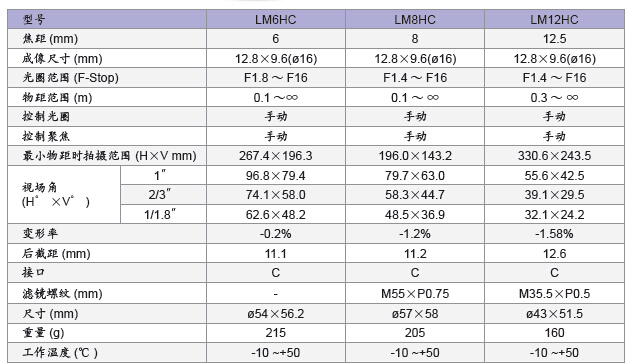Image resolution: width=625 pixels, height=364 pixels.
Task: Click the LM6HC column header
Action: [x=276, y=19]
